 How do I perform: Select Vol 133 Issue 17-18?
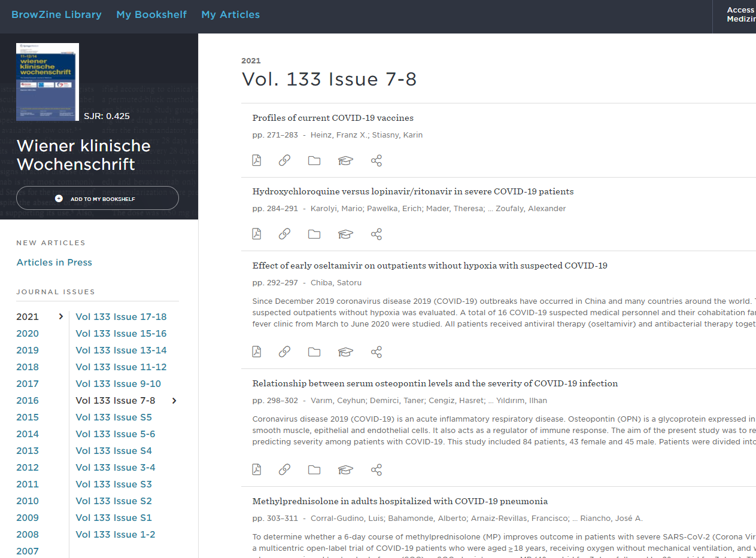click(122, 317)
